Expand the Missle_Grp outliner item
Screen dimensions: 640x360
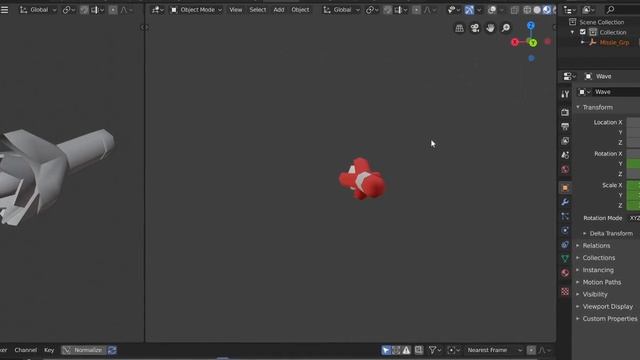tap(583, 42)
